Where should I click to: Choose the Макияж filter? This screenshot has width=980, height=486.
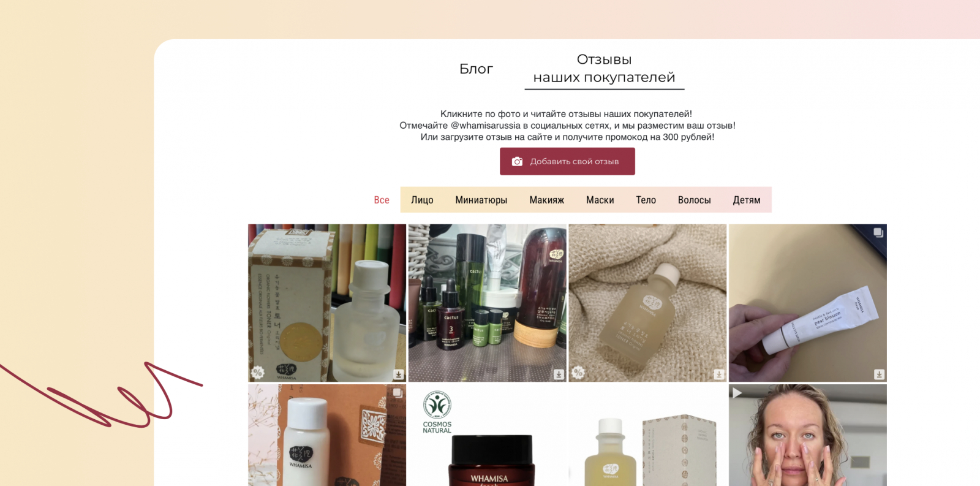(547, 200)
